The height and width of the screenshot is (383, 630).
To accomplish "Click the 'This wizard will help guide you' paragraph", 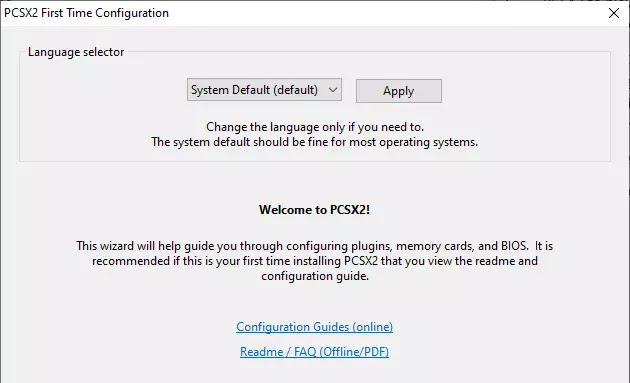I will point(315,261).
